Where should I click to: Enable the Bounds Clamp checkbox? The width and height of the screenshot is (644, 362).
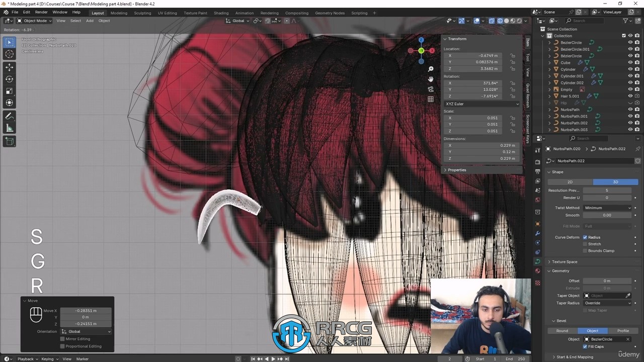pos(585,250)
